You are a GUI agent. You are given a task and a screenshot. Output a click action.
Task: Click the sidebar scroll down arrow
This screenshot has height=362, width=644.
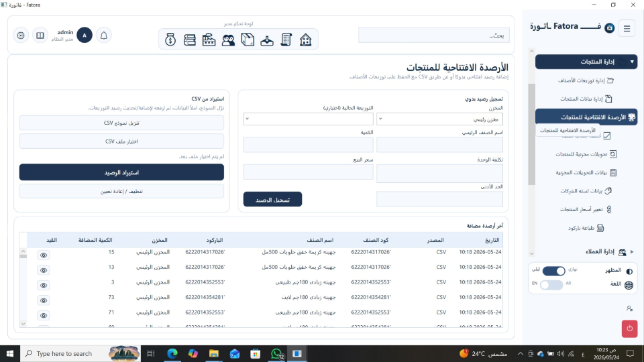(531, 253)
